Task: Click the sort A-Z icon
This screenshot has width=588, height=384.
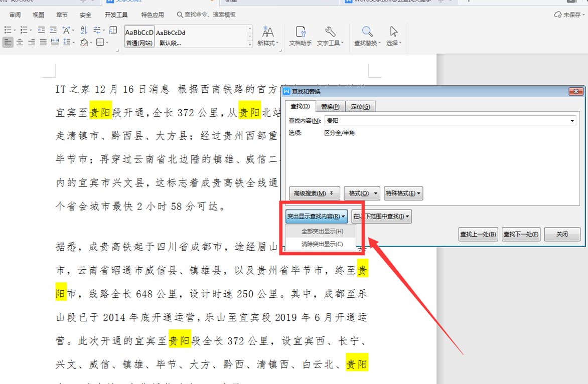Action: 84,30
